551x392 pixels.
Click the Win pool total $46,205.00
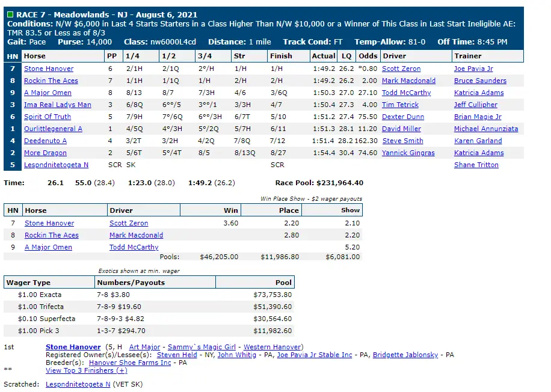(219, 257)
